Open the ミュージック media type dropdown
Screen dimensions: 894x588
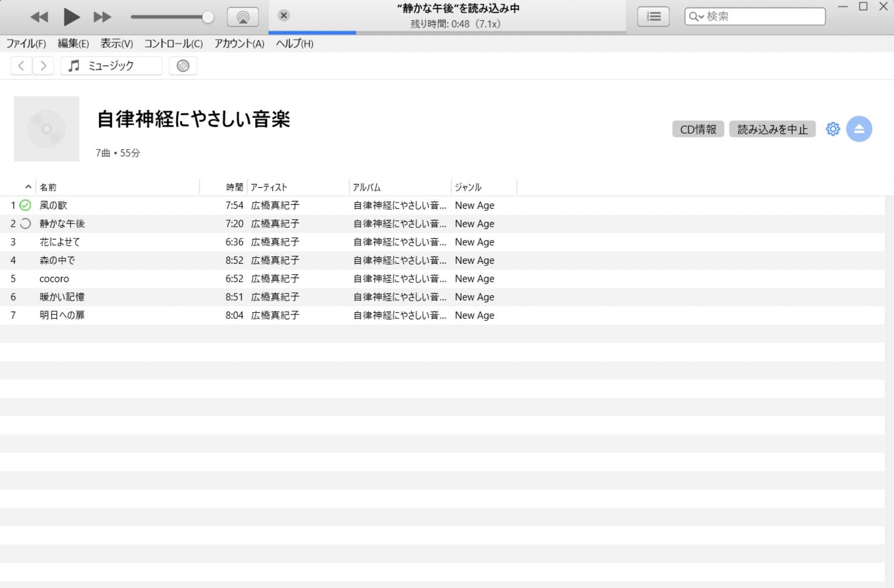(111, 66)
